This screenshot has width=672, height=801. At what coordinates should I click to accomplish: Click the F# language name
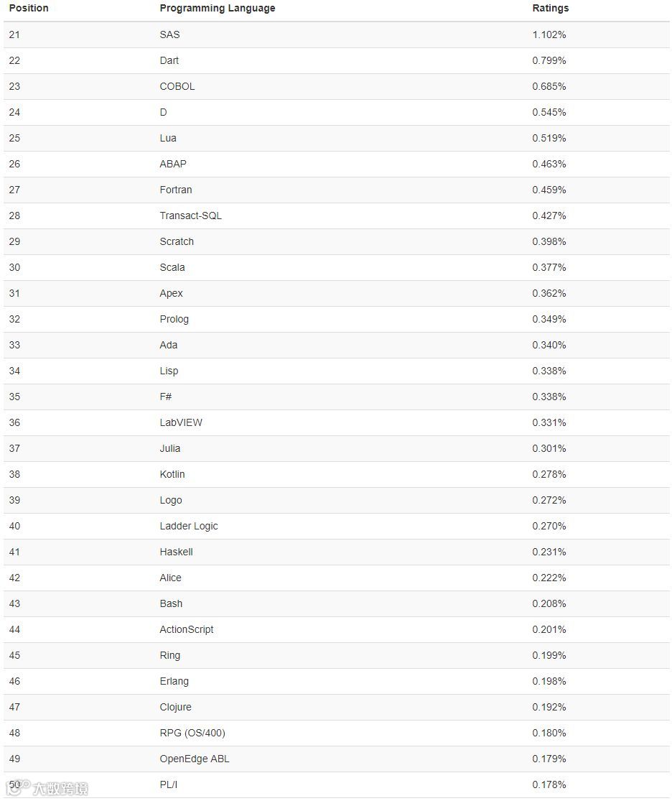coord(165,397)
